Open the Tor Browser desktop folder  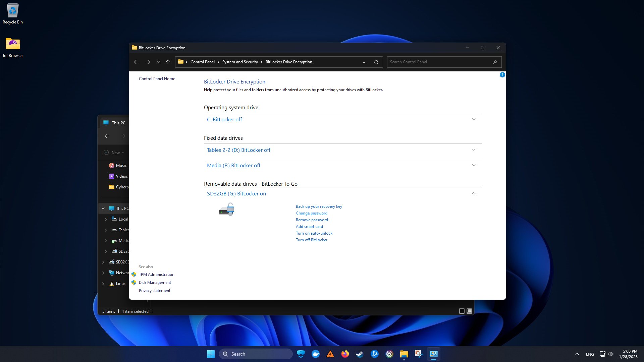pos(13,48)
